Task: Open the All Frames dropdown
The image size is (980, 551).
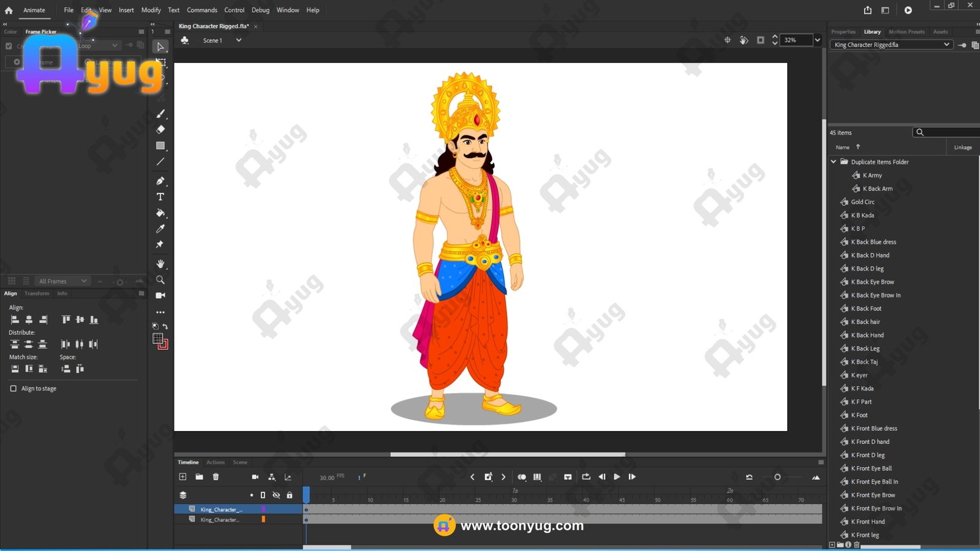Action: point(62,281)
